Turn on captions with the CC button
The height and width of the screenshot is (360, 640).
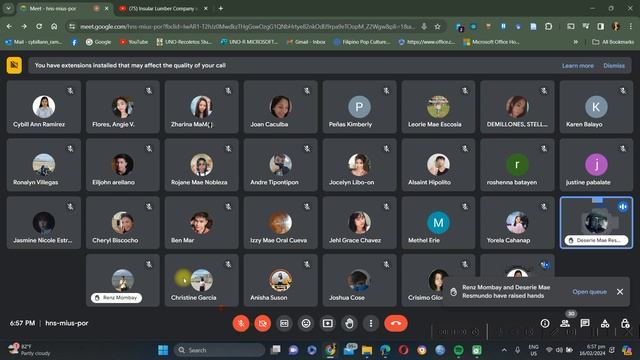284,323
